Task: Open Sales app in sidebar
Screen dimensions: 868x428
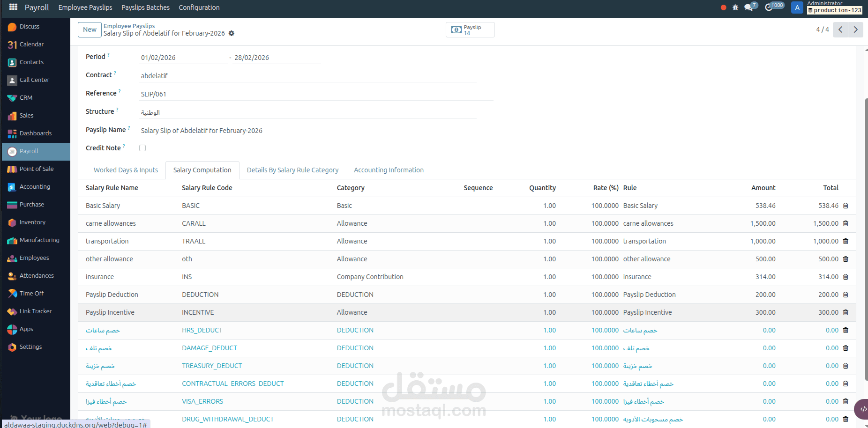Action: pyautogui.click(x=36, y=116)
